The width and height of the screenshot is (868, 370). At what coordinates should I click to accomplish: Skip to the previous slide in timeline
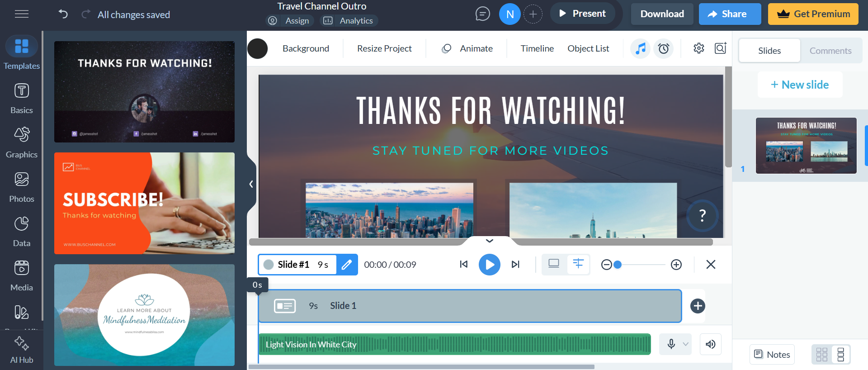click(x=463, y=264)
